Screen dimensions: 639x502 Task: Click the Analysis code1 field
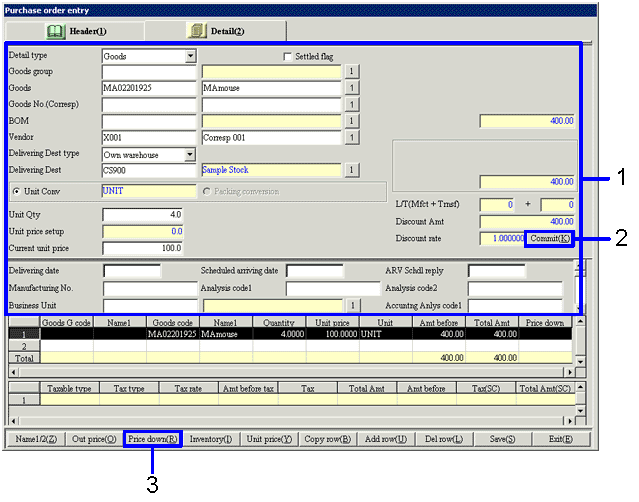pyautogui.click(x=333, y=288)
